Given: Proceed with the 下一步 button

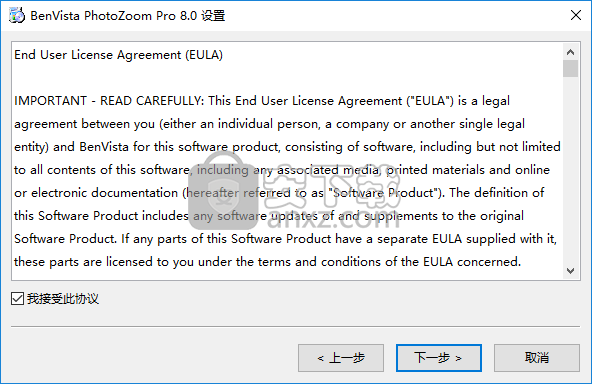Looking at the screenshot, I should point(439,358).
